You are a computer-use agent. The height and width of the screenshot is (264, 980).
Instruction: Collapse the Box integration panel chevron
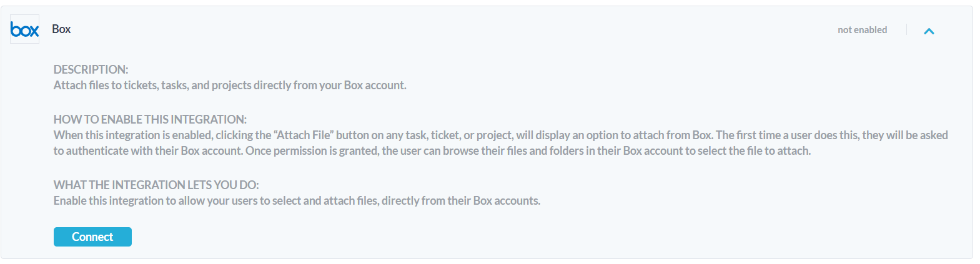pos(929,31)
